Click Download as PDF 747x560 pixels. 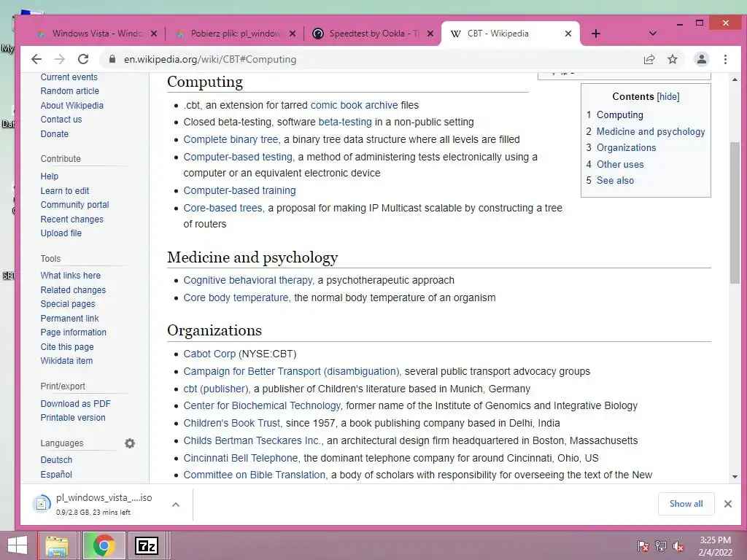(75, 404)
